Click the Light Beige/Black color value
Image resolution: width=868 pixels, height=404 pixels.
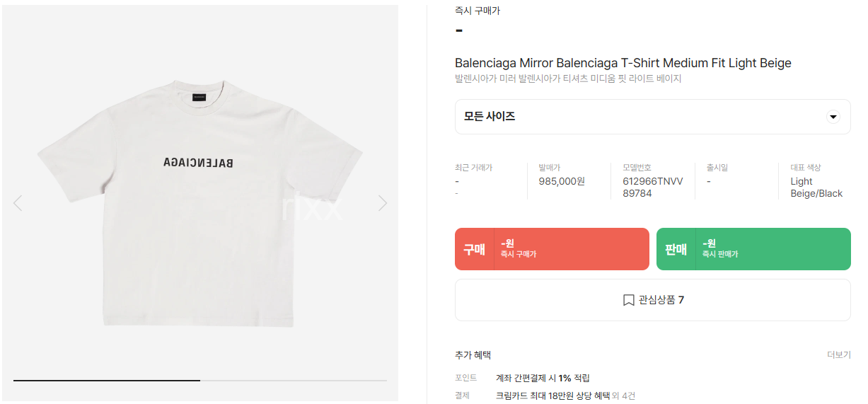point(816,187)
